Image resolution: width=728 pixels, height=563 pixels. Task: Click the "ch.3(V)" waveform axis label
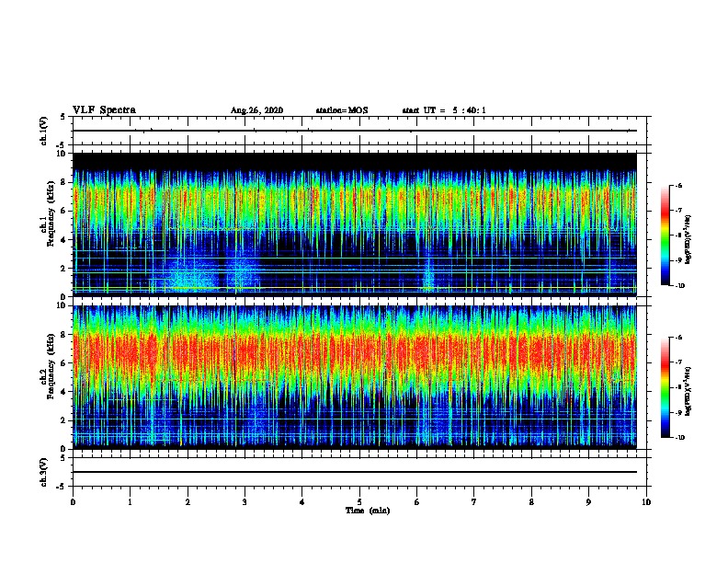point(44,472)
